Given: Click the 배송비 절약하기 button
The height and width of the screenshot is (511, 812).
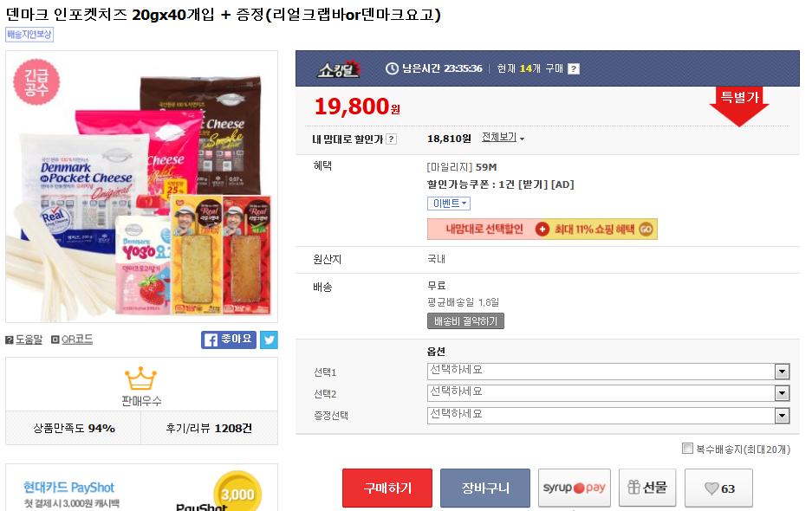Looking at the screenshot, I should [465, 321].
